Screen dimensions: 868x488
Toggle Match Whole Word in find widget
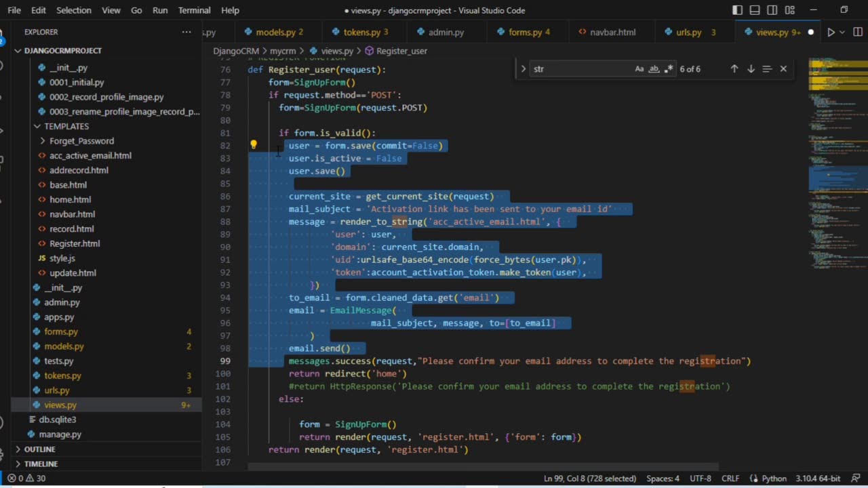(654, 68)
